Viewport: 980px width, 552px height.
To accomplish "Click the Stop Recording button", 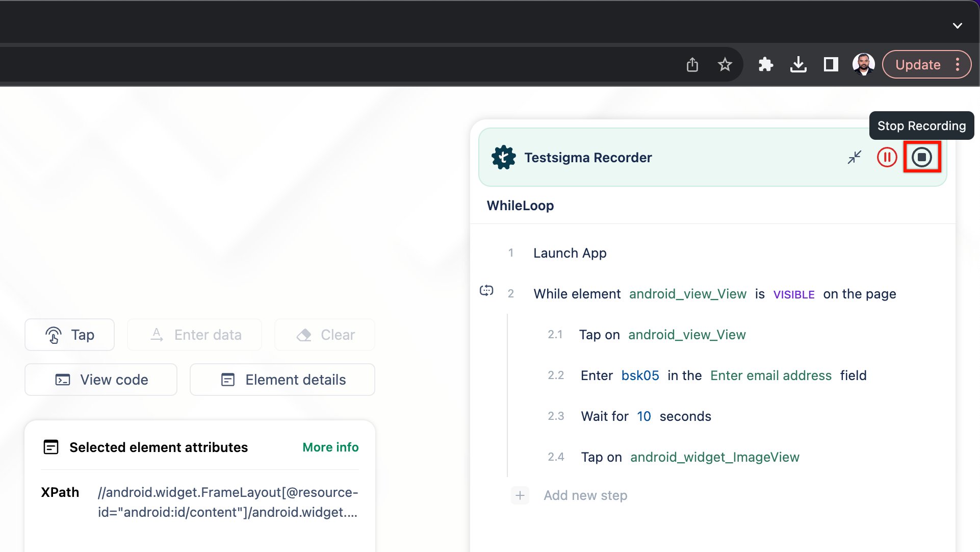I will 921,157.
